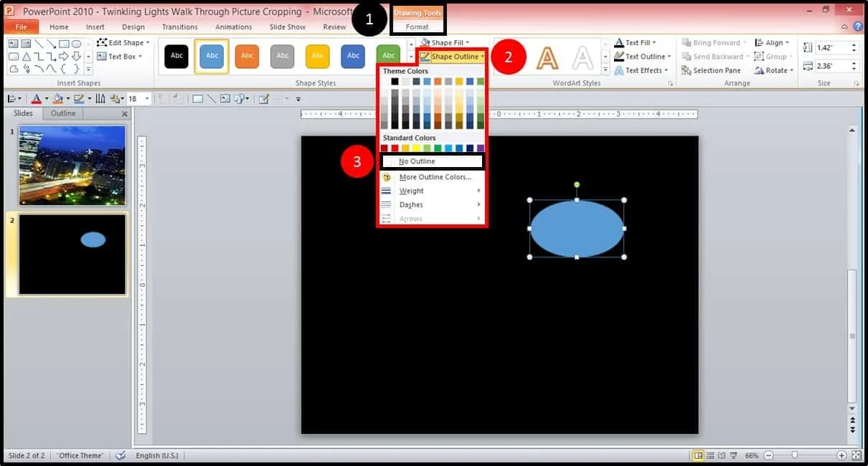Open the Rotate dropdown
The width and height of the screenshot is (868, 466).
(x=773, y=70)
